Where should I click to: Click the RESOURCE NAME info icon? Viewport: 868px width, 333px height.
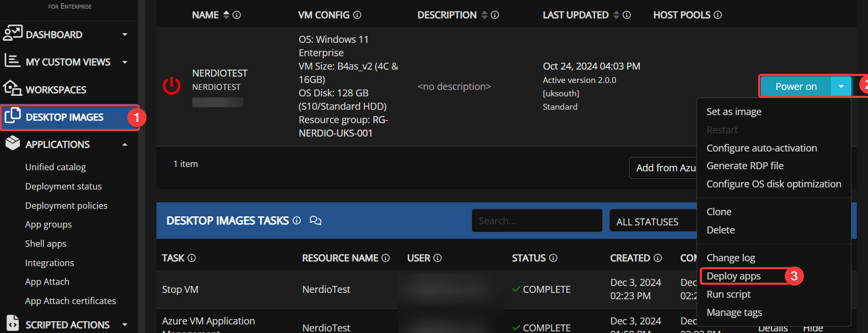(386, 258)
